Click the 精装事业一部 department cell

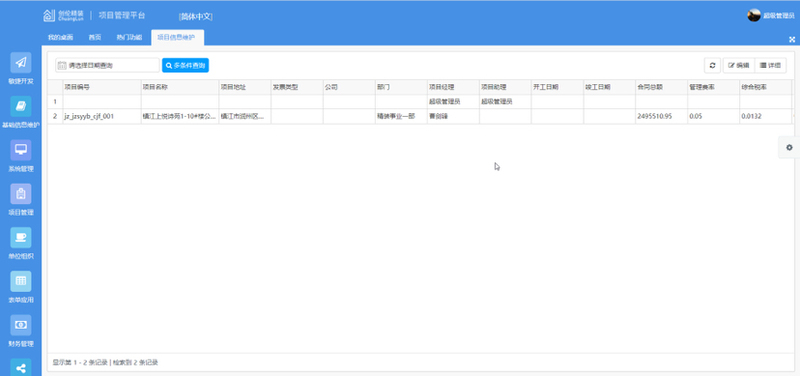tap(401, 116)
